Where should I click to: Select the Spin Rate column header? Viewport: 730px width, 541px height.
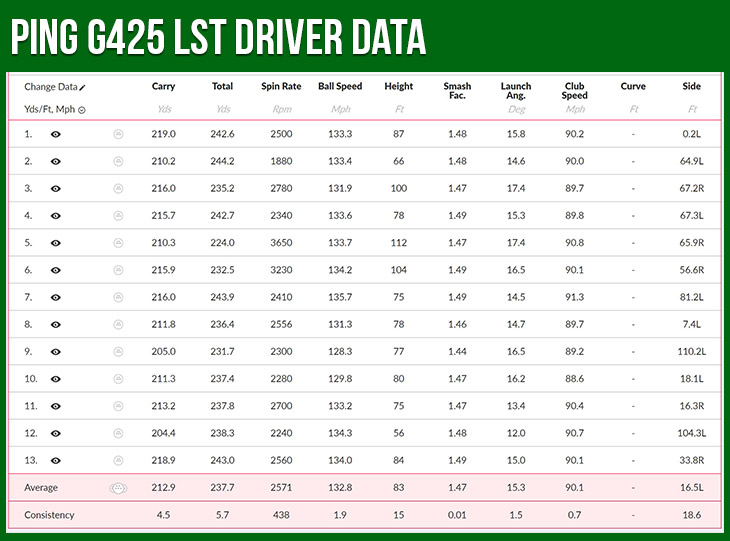pyautogui.click(x=281, y=86)
